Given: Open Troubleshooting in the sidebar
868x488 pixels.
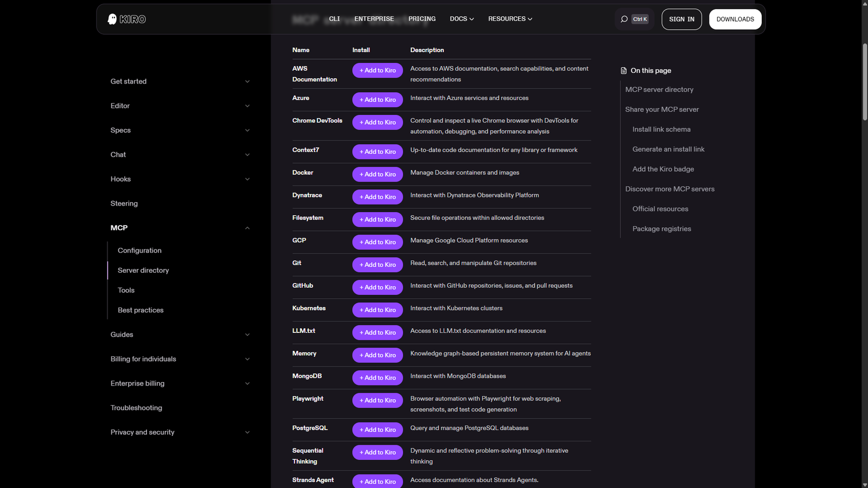Looking at the screenshot, I should pyautogui.click(x=136, y=408).
